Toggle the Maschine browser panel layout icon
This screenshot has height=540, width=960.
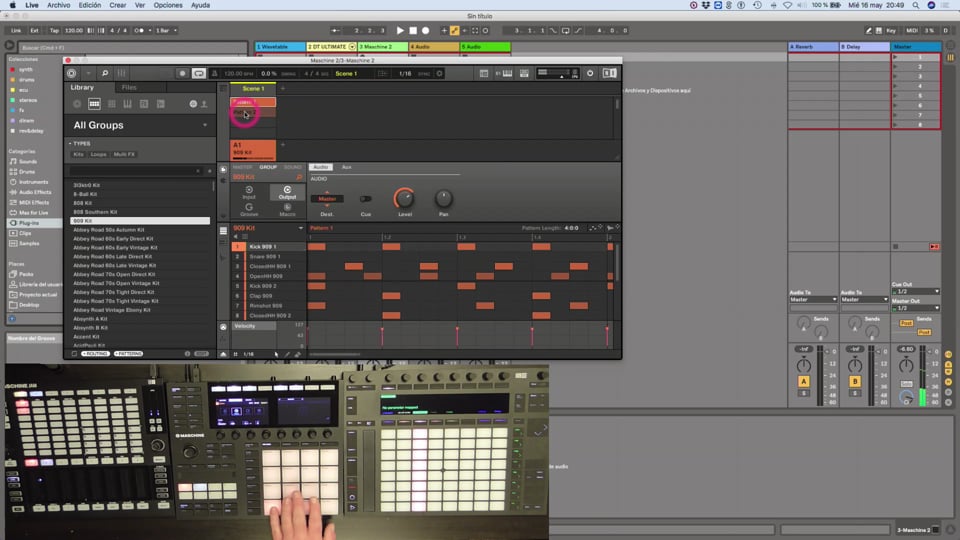point(484,73)
